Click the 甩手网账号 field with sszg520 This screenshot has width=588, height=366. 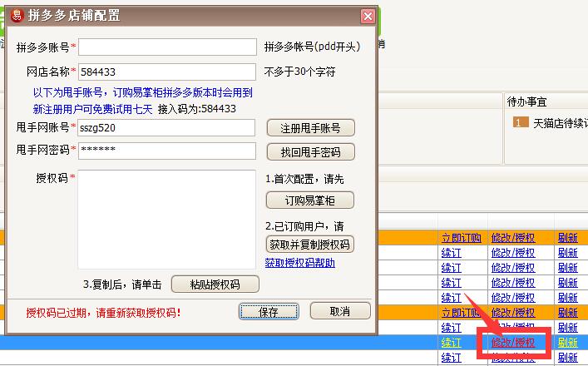(x=166, y=128)
